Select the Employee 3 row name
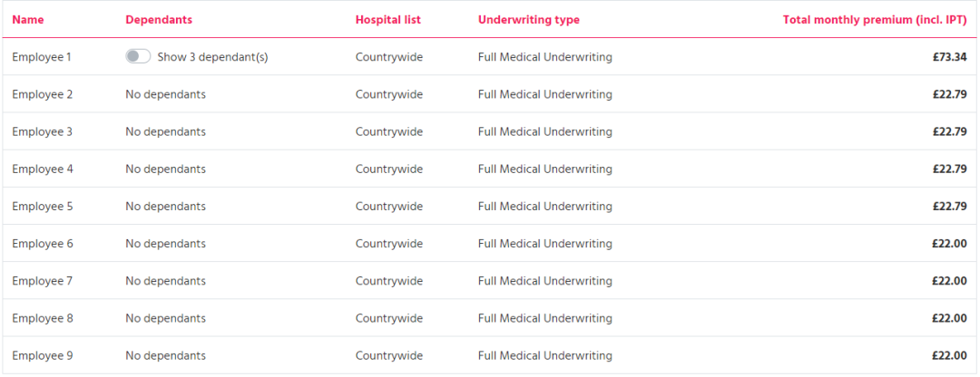 click(x=43, y=132)
